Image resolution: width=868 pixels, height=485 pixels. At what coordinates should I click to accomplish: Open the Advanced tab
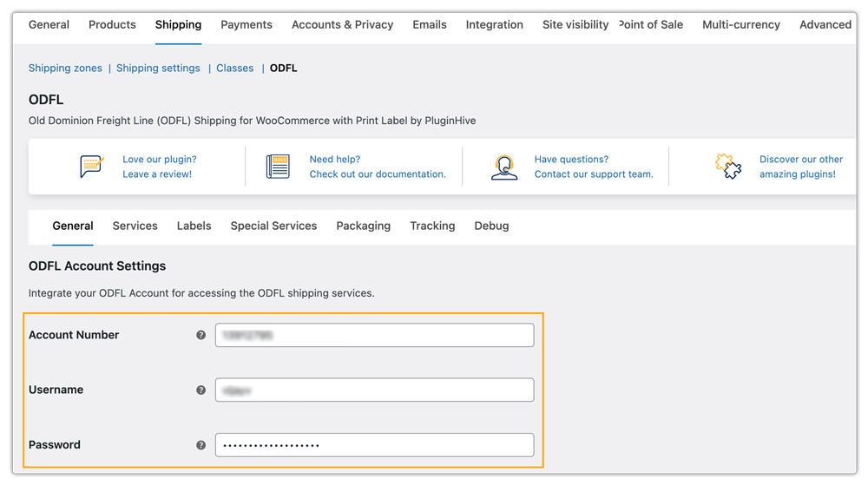tap(825, 25)
